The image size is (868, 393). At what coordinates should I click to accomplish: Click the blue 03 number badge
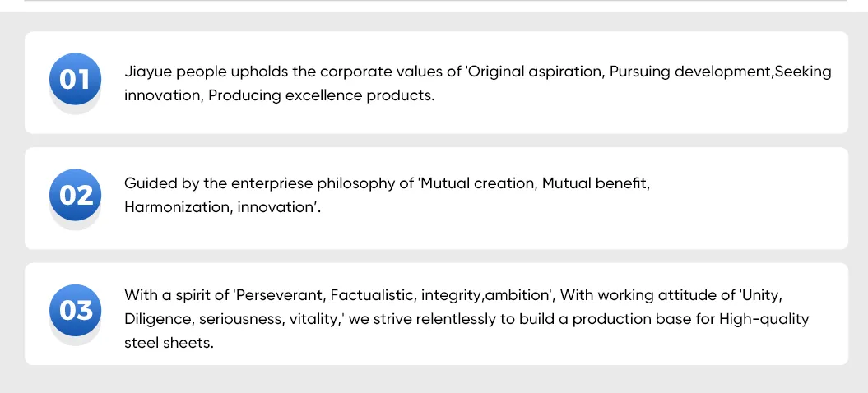pos(76,311)
